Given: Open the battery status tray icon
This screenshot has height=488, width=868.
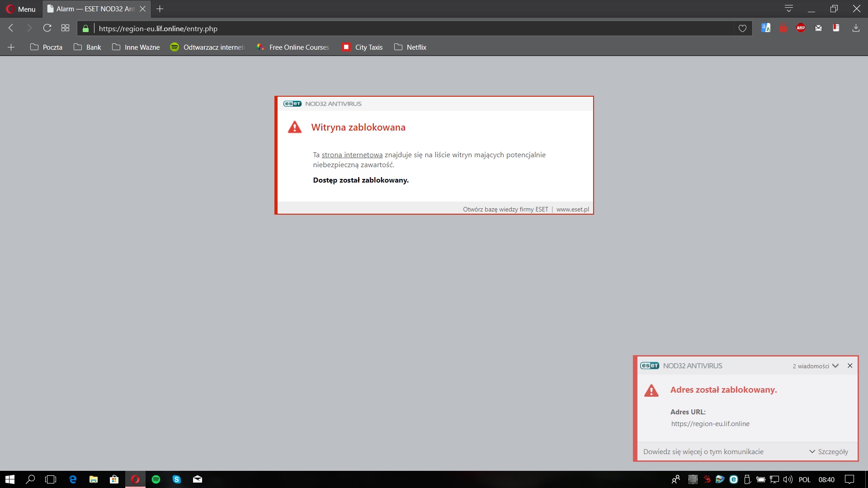Looking at the screenshot, I should [761, 479].
